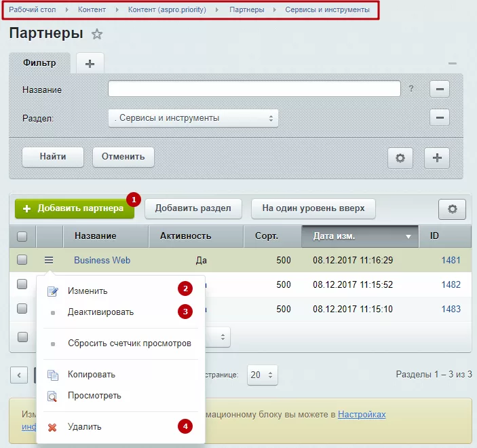The width and height of the screenshot is (477, 448).
Task: Open filter settings gear
Action: [x=400, y=158]
